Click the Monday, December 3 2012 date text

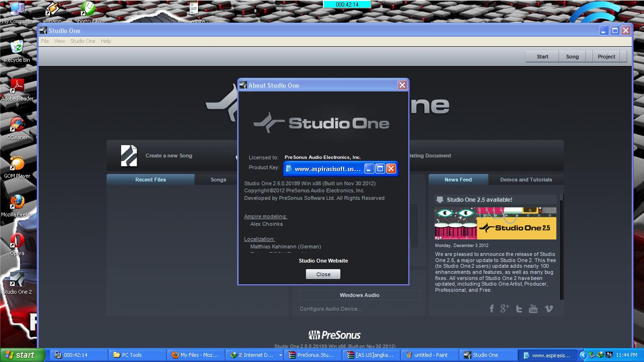[462, 246]
